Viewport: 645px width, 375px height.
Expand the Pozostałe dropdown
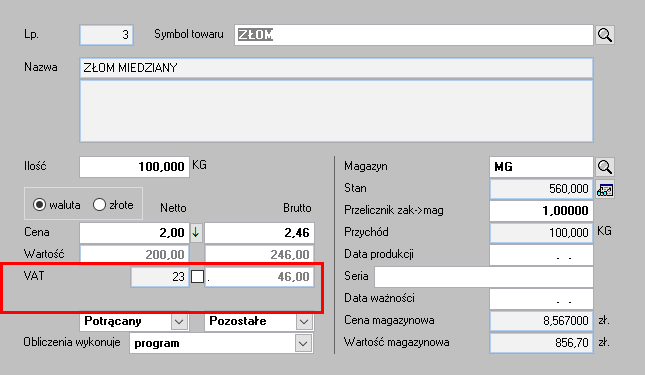[x=304, y=322]
